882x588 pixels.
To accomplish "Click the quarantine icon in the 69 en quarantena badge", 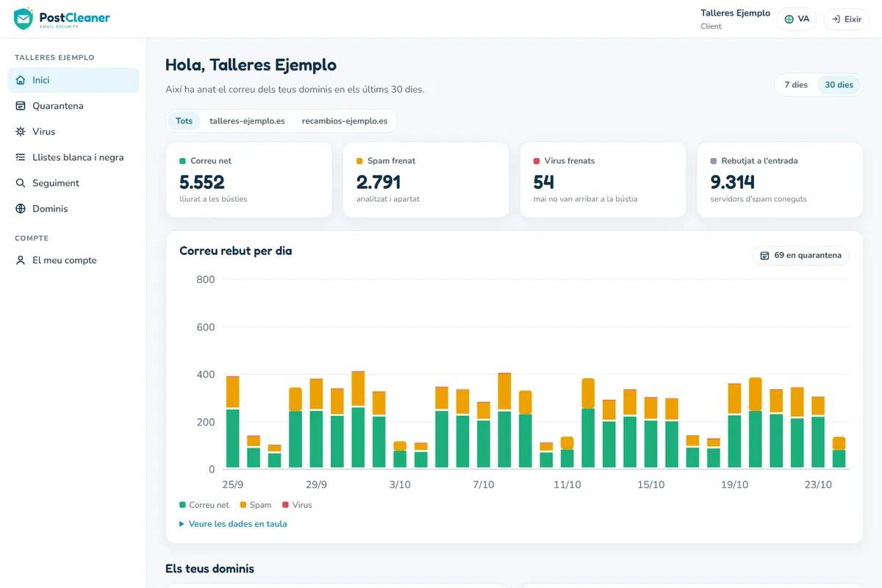I will 764,256.
